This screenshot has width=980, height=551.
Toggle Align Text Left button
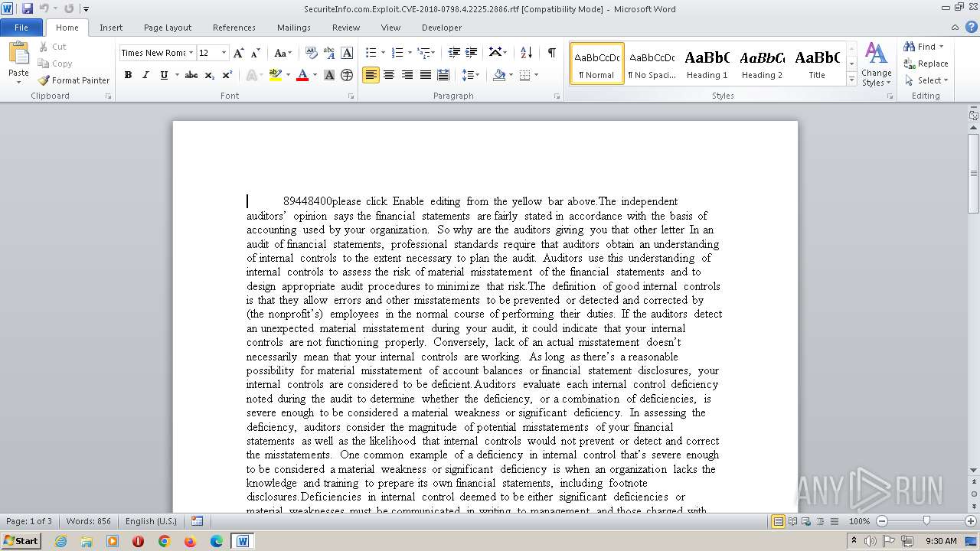tap(371, 75)
